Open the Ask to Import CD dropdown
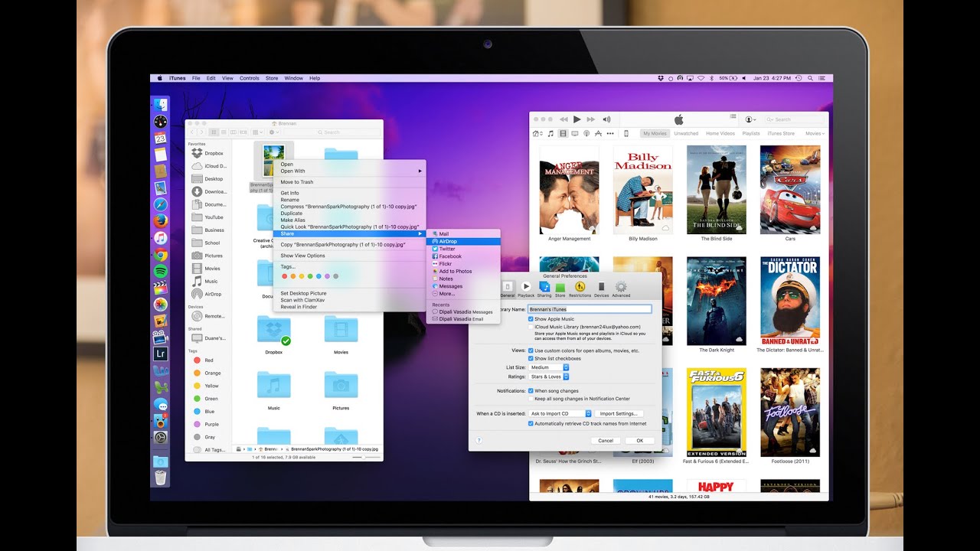 click(560, 414)
